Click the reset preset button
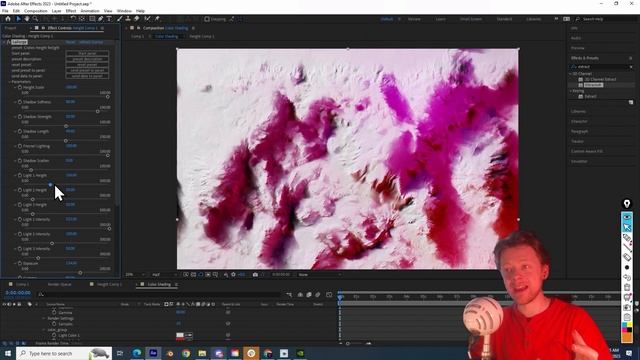 [x=87, y=65]
